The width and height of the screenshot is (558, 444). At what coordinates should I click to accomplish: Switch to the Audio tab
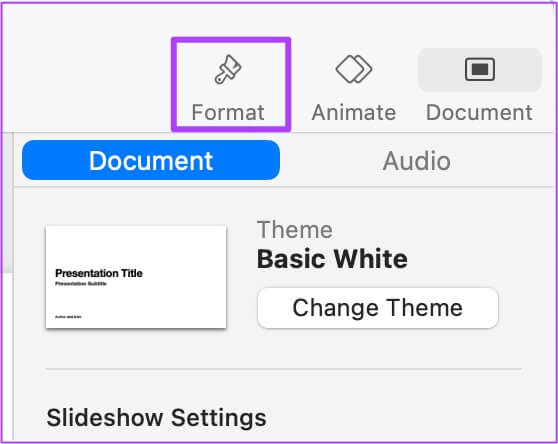coord(417,161)
